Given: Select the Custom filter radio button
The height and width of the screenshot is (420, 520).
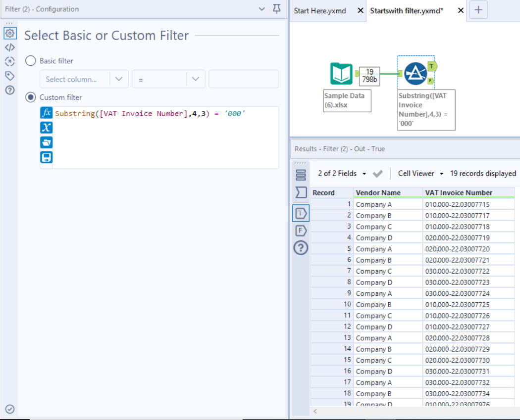Looking at the screenshot, I should click(x=30, y=97).
